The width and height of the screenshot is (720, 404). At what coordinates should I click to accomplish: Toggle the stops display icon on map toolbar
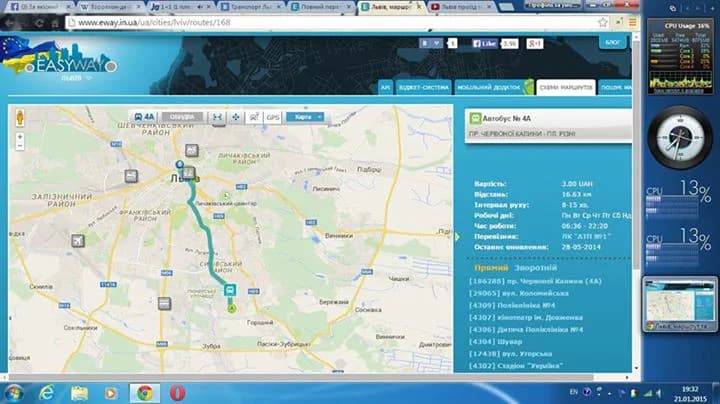tap(254, 117)
